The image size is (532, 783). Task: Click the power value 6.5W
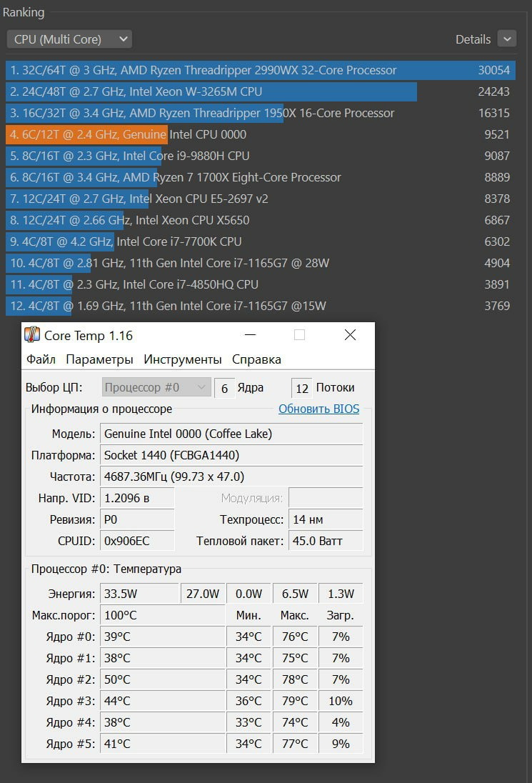[x=295, y=593]
